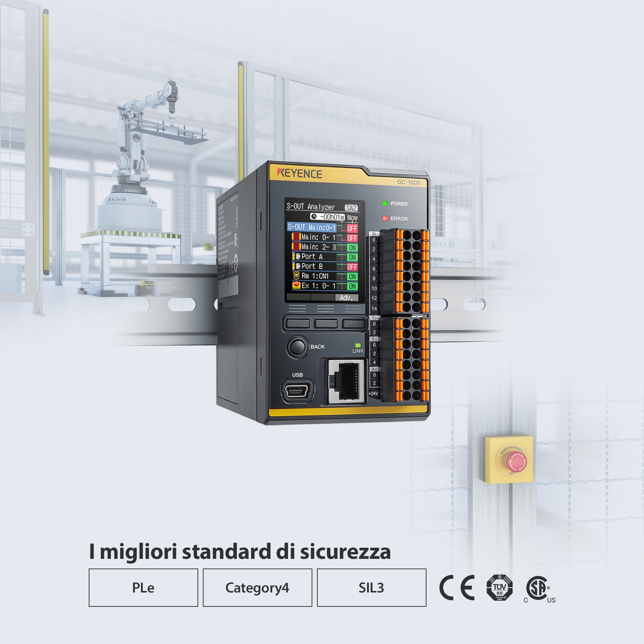Click the ON status next to Port A
644x644 pixels.
pyautogui.click(x=352, y=257)
